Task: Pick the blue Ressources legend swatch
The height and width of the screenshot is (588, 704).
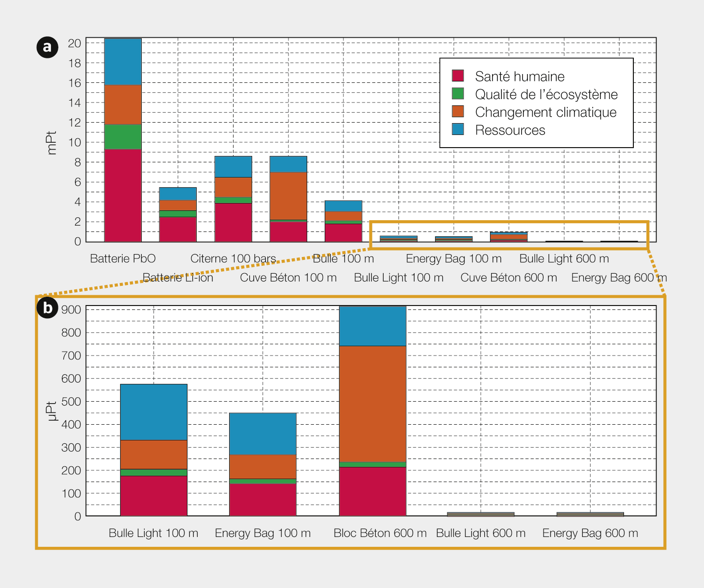Action: pos(458,129)
